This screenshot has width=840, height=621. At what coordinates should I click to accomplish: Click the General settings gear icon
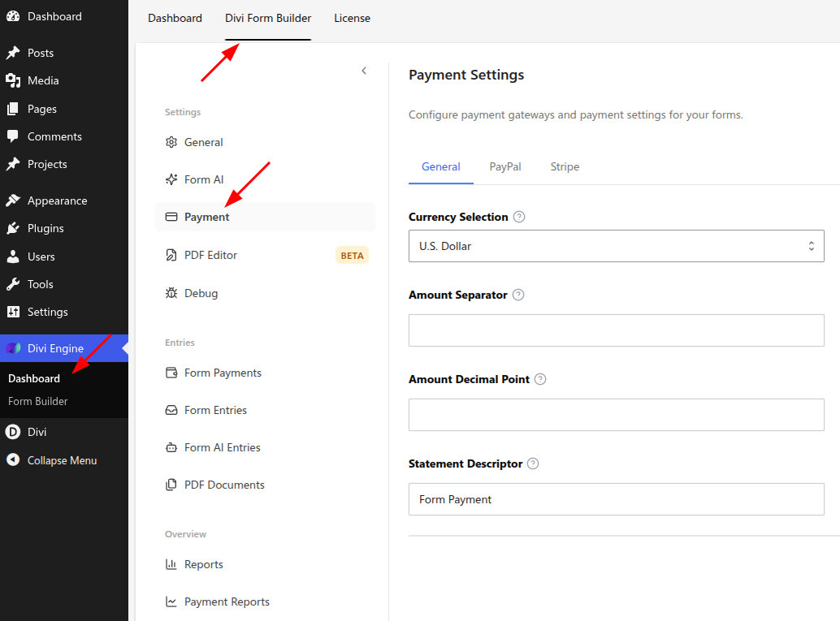point(171,142)
